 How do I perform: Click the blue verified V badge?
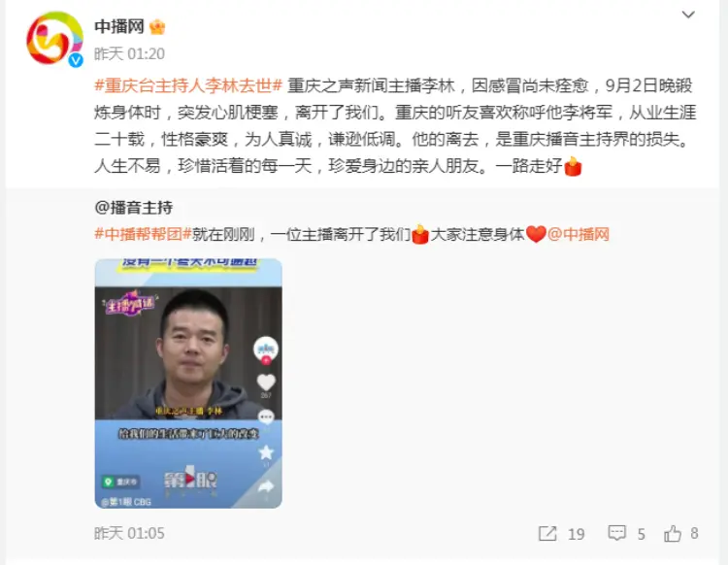(76, 60)
